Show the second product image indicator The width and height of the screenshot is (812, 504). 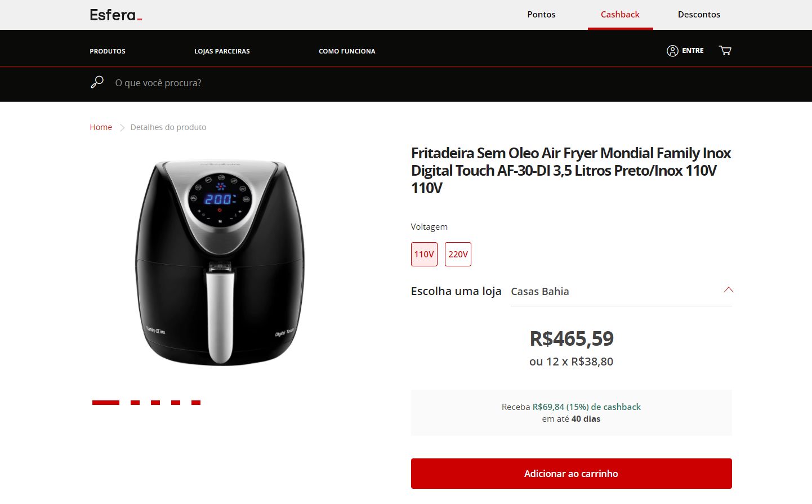point(135,403)
